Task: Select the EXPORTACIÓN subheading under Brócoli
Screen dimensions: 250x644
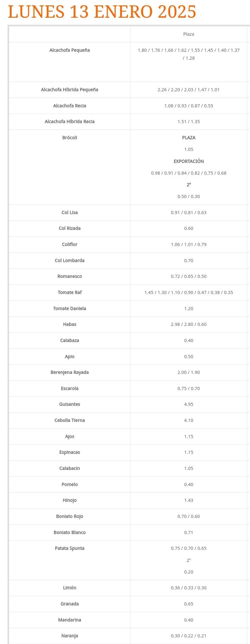Action: point(189,161)
